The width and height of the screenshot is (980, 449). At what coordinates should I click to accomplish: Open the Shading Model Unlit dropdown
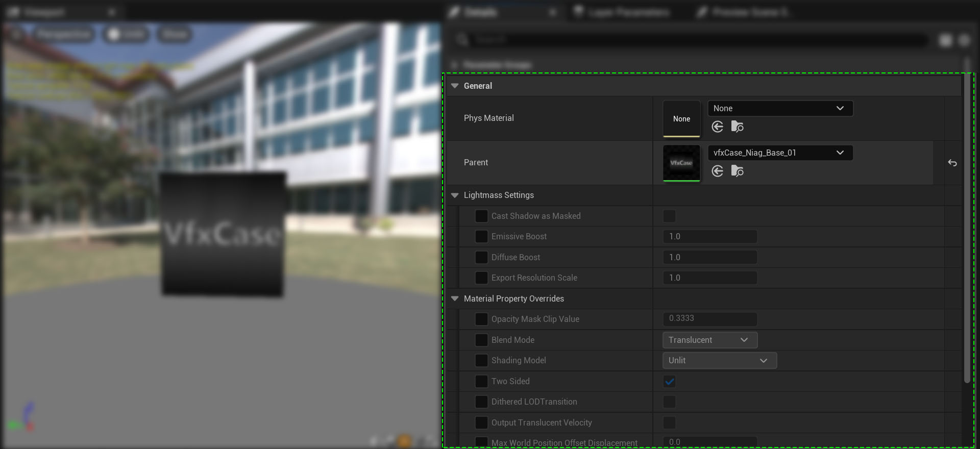pyautogui.click(x=720, y=360)
